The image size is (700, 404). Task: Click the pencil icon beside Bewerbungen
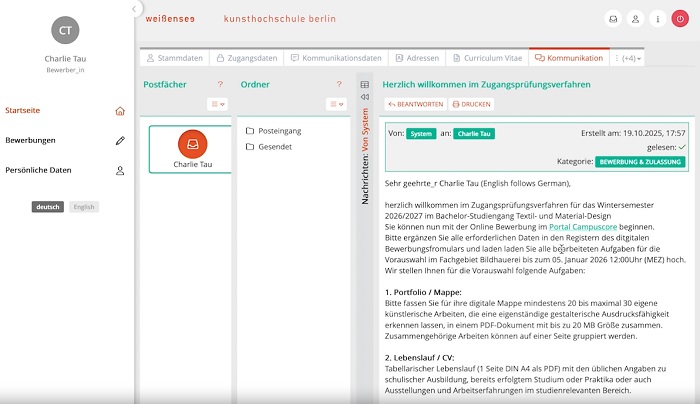click(120, 141)
